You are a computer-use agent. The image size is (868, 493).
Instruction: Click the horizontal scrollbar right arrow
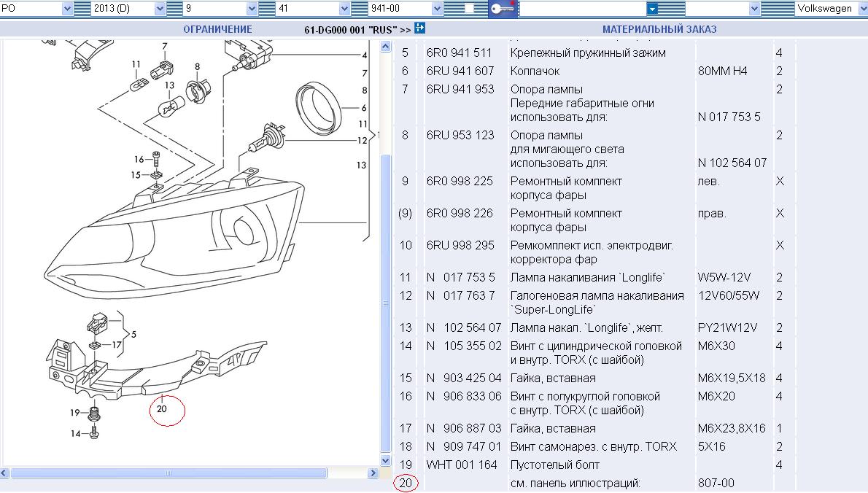click(373, 473)
